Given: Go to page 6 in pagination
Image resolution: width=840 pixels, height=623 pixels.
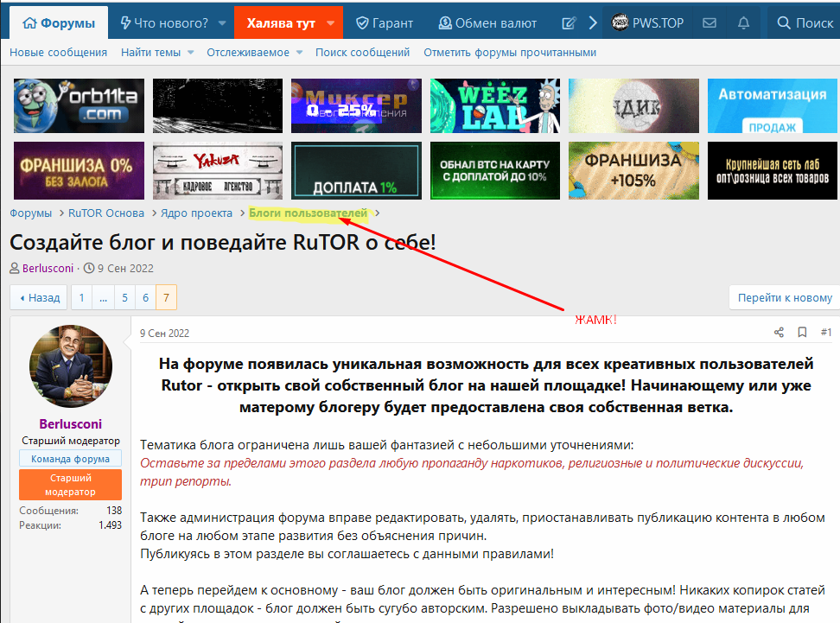Looking at the screenshot, I should pyautogui.click(x=146, y=298).
